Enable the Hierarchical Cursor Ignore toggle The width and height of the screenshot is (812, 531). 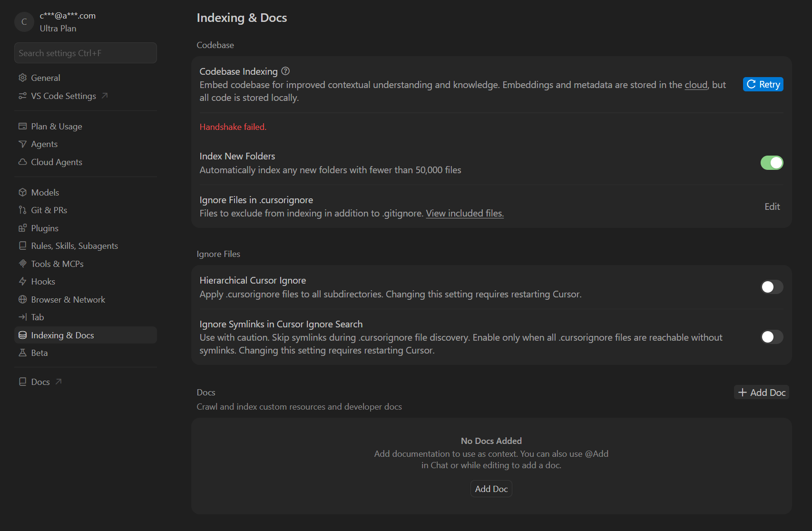click(772, 287)
